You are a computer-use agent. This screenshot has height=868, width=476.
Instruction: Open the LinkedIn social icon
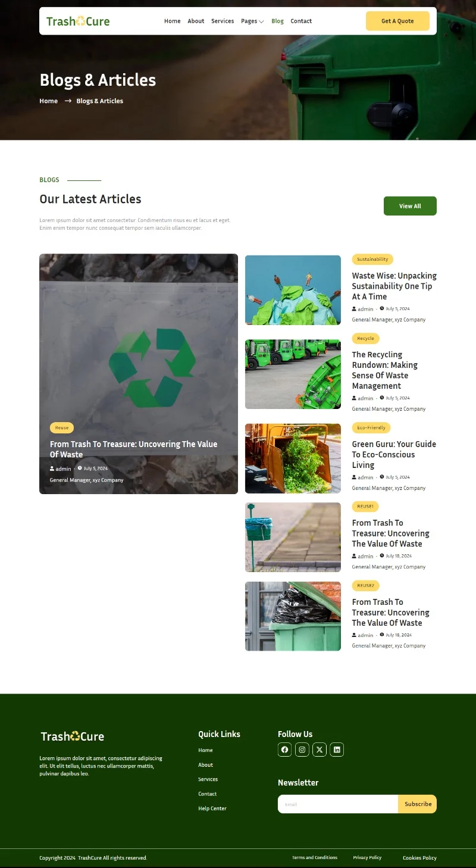point(337,750)
